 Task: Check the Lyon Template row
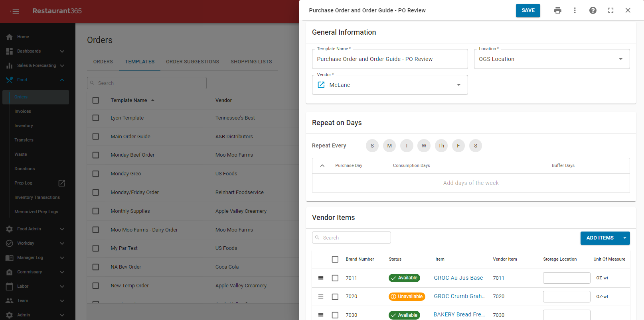click(96, 118)
